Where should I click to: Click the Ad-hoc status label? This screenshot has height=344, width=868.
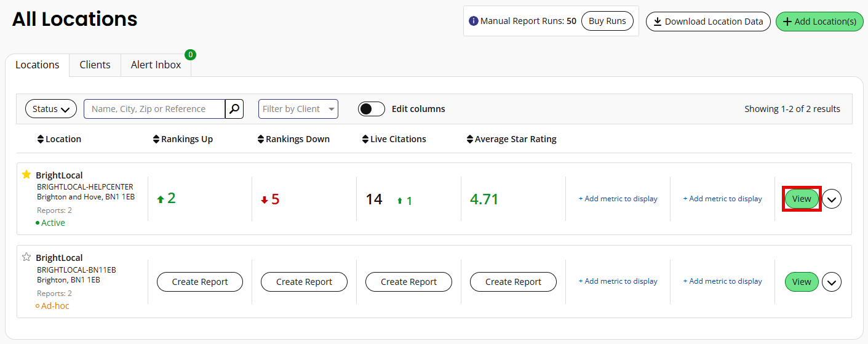[55, 306]
